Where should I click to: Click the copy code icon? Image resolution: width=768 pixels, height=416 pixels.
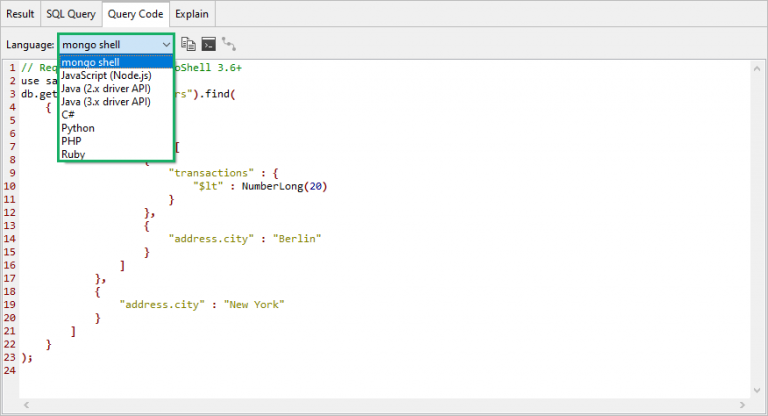tap(188, 45)
